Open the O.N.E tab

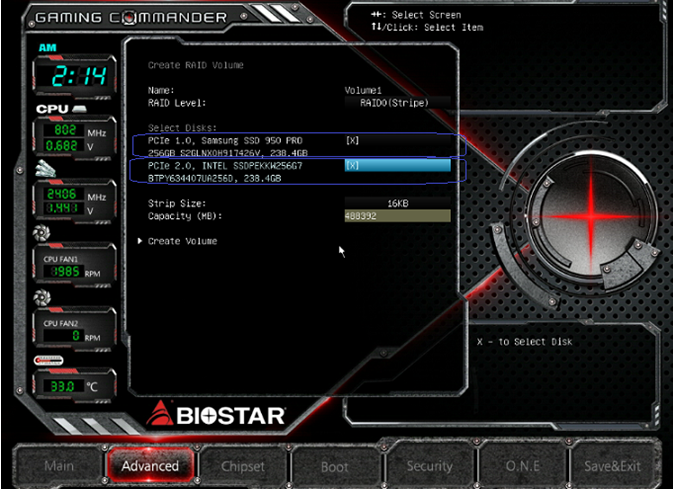point(523,466)
